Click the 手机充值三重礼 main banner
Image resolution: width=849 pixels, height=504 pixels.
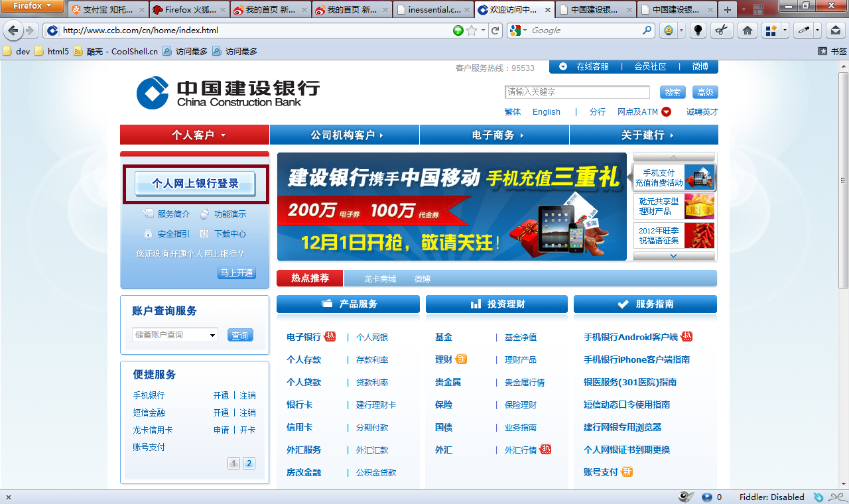pyautogui.click(x=452, y=206)
